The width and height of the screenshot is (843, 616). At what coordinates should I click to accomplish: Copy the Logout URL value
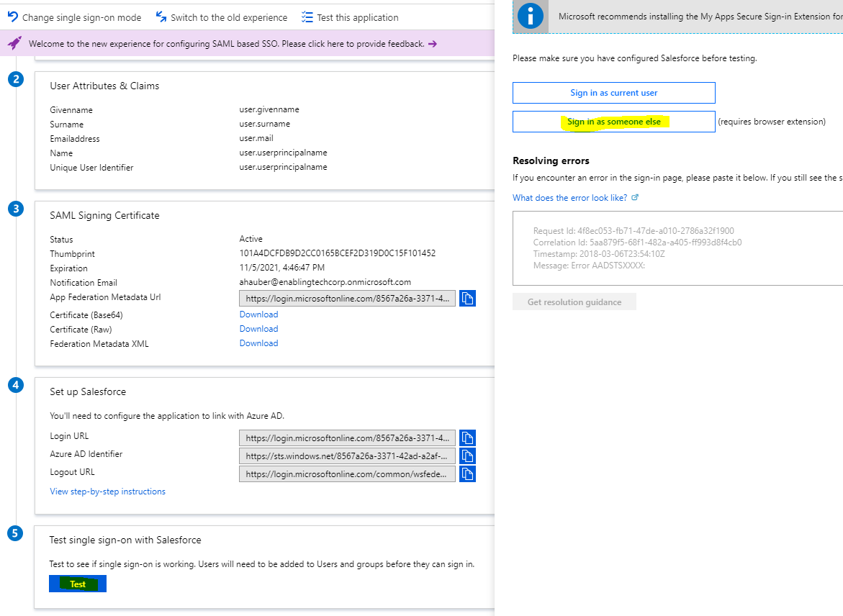pos(467,474)
